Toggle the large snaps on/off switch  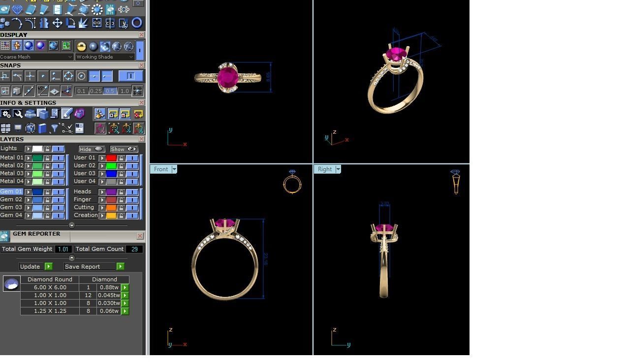(130, 76)
